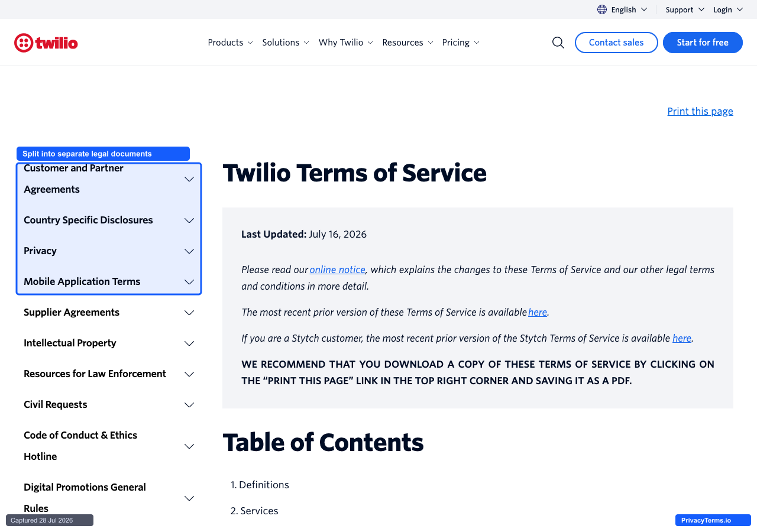The width and height of the screenshot is (757, 532).
Task: Open the Support dropdown
Action: [685, 9]
